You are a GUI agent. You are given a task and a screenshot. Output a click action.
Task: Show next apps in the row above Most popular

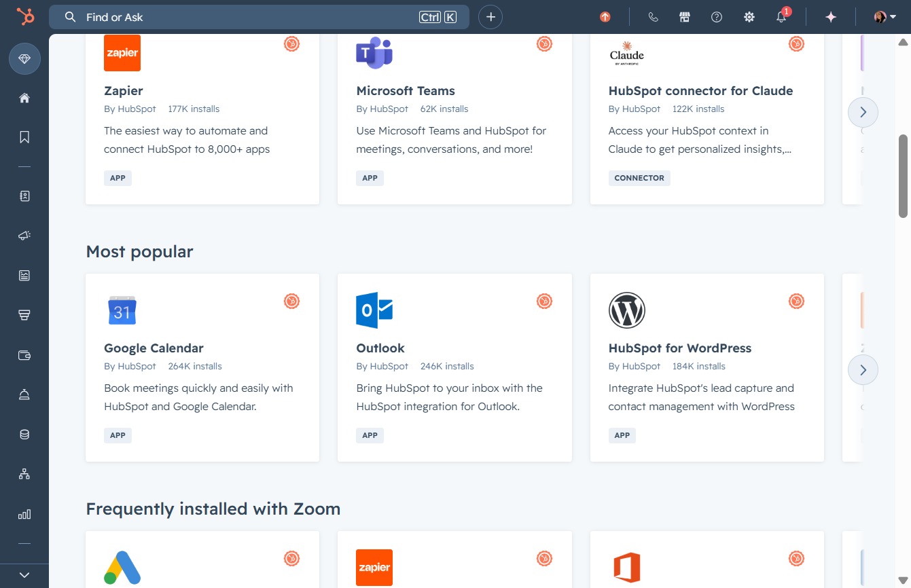pyautogui.click(x=863, y=112)
